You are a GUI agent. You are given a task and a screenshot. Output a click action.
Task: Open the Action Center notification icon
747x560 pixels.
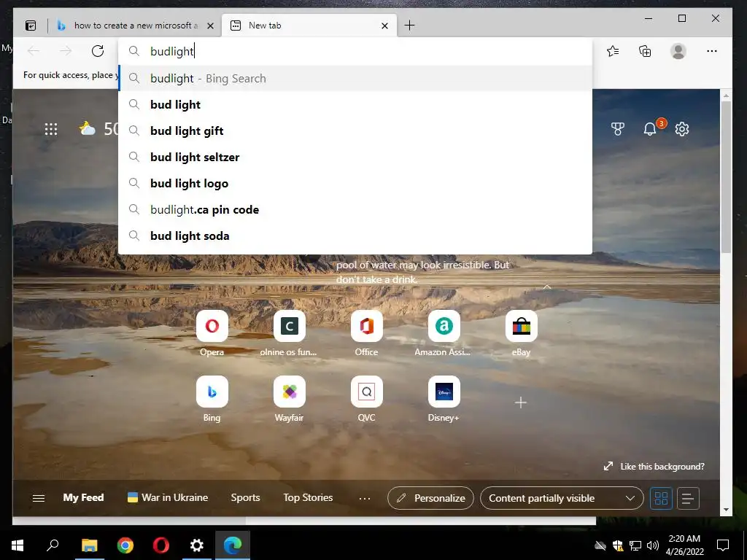tap(723, 545)
